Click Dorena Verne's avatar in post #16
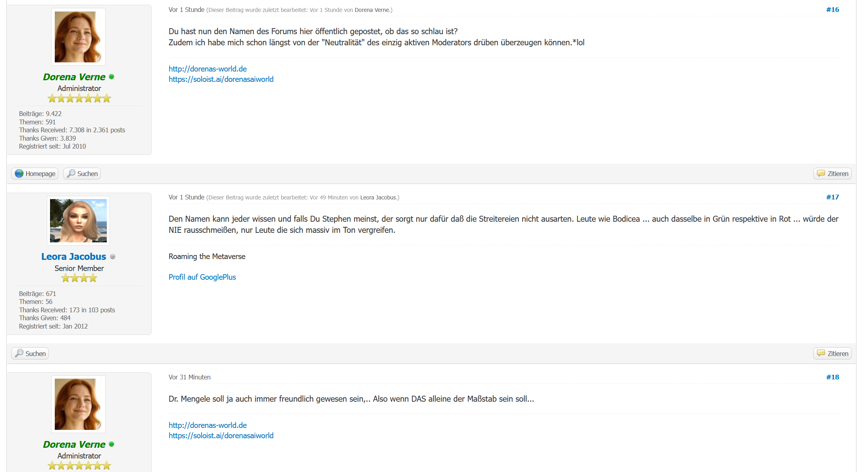This screenshot has height=472, width=868. click(78, 37)
